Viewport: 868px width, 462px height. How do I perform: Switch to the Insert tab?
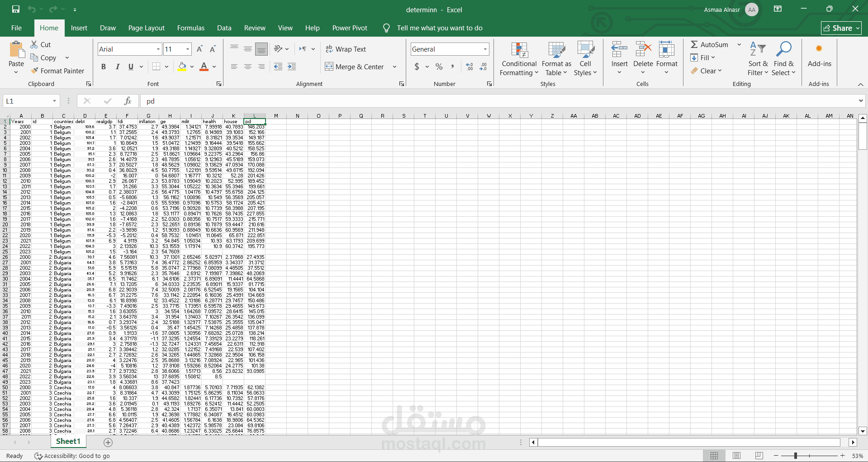(x=79, y=28)
